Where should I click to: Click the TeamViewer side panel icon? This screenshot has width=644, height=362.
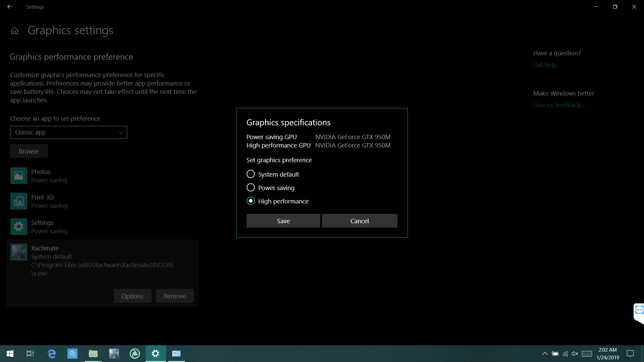pos(639,310)
